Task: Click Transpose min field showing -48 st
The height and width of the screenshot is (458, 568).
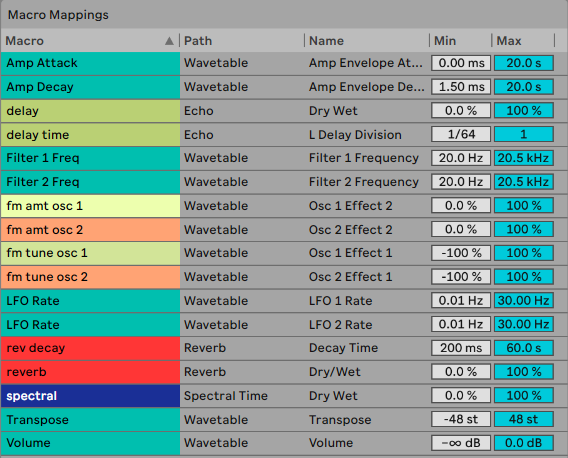Action: (x=461, y=419)
